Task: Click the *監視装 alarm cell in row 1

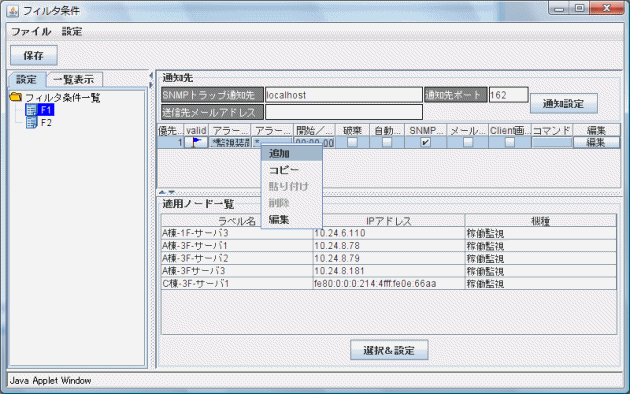Action: tap(230, 142)
